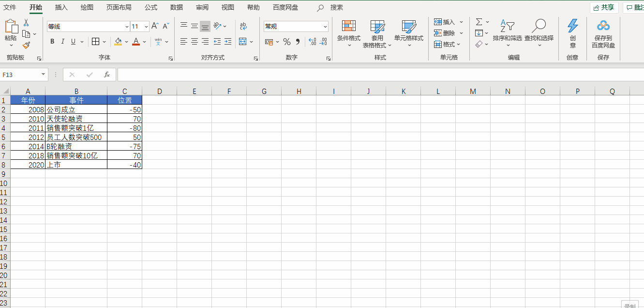Toggle align right

point(205,42)
